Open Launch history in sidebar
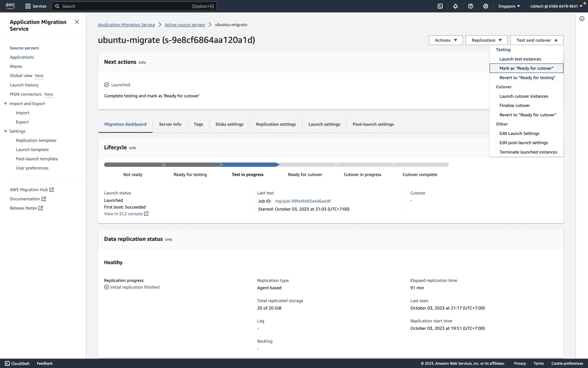This screenshot has width=588, height=368. point(24,85)
